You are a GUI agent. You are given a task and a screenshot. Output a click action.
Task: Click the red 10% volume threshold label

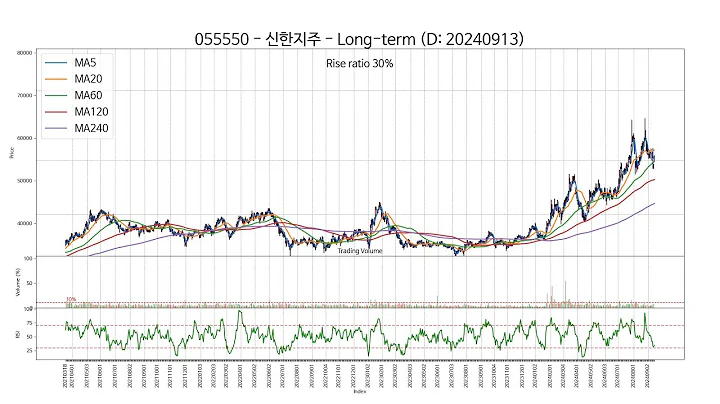71,299
